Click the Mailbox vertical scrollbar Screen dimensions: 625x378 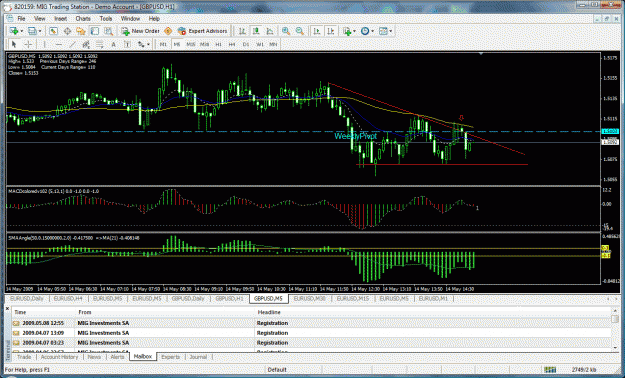(x=615, y=329)
